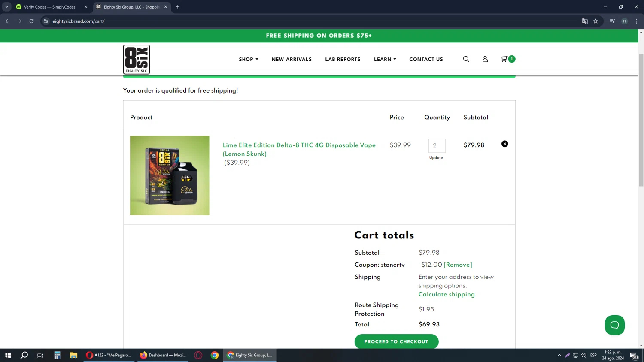
Task: Open the tab search dropdown arrow
Action: click(6, 7)
